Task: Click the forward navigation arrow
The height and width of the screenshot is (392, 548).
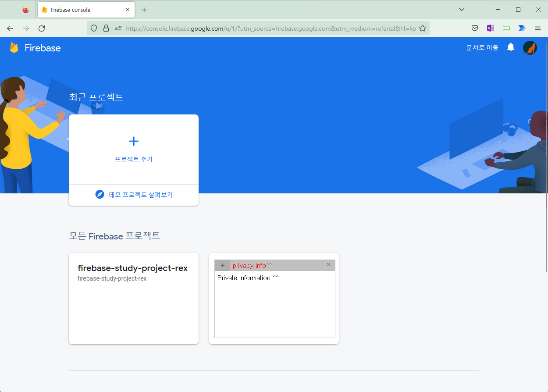Action: 26,28
